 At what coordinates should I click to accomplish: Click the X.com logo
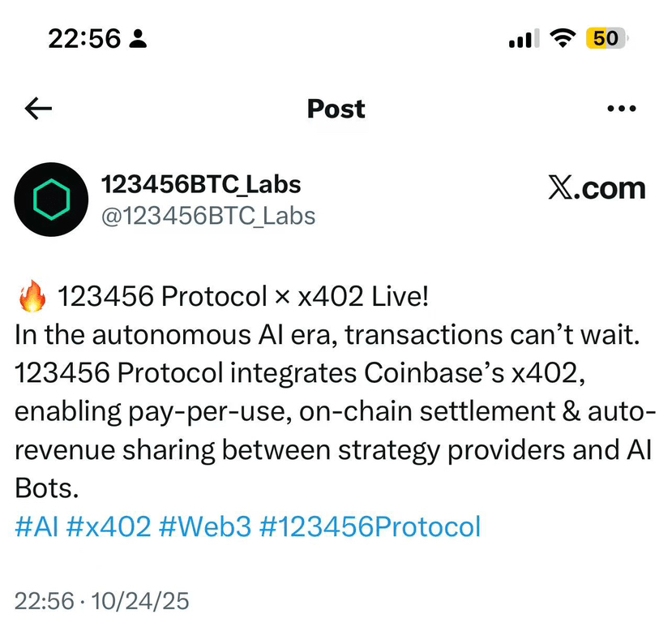coord(597,188)
